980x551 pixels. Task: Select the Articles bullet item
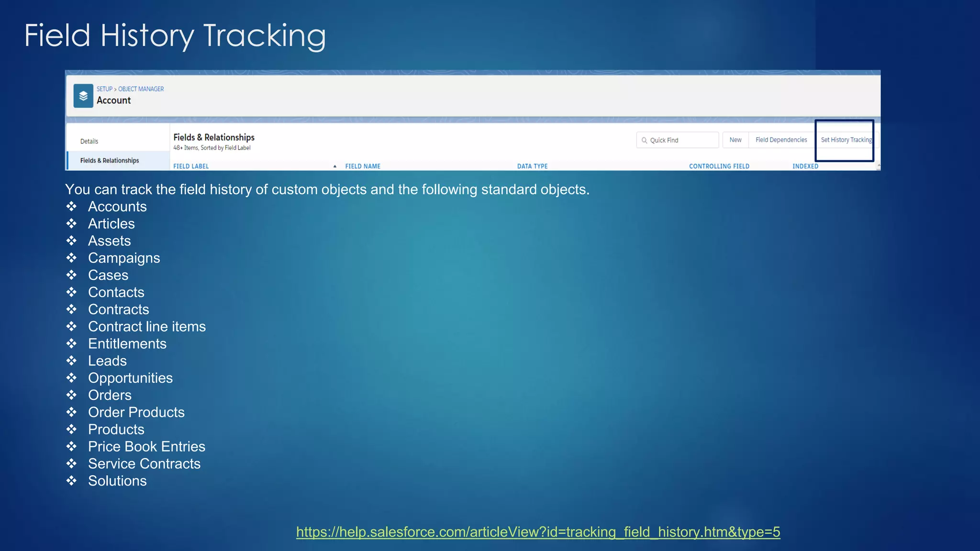pyautogui.click(x=111, y=224)
